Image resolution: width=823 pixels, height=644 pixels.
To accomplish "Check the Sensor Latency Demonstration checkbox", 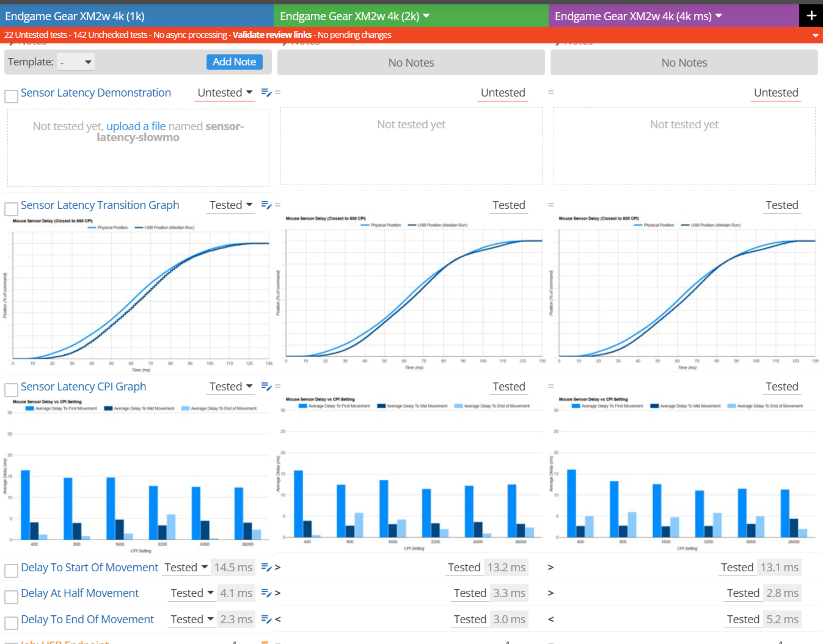I will (11, 96).
